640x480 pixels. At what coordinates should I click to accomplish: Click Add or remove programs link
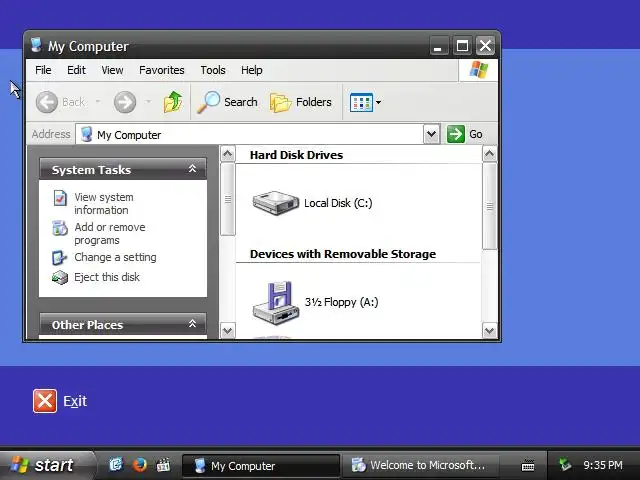tap(109, 233)
